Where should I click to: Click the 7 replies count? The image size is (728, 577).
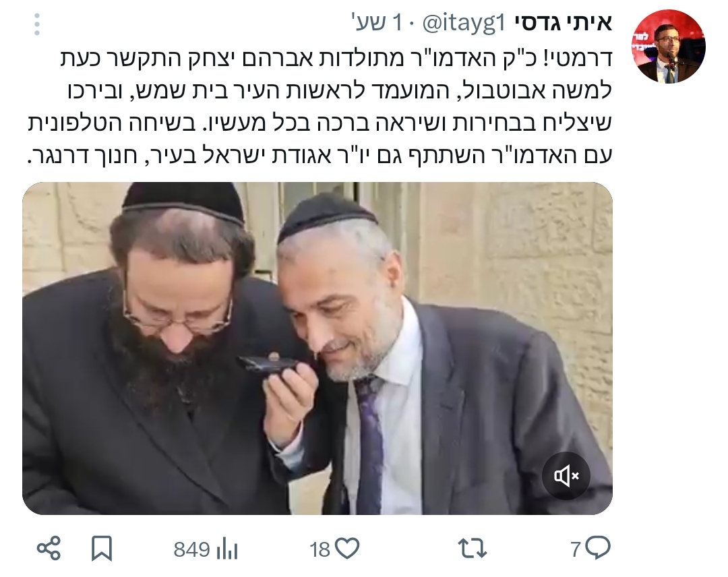pos(576,549)
